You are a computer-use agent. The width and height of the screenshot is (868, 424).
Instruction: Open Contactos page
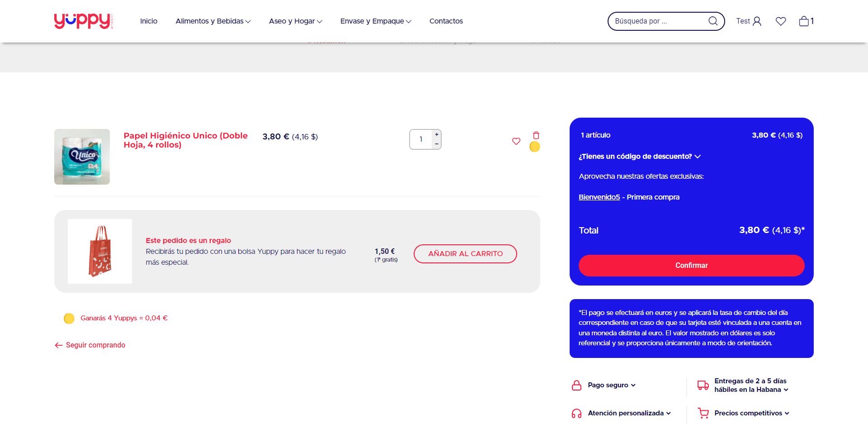click(446, 21)
